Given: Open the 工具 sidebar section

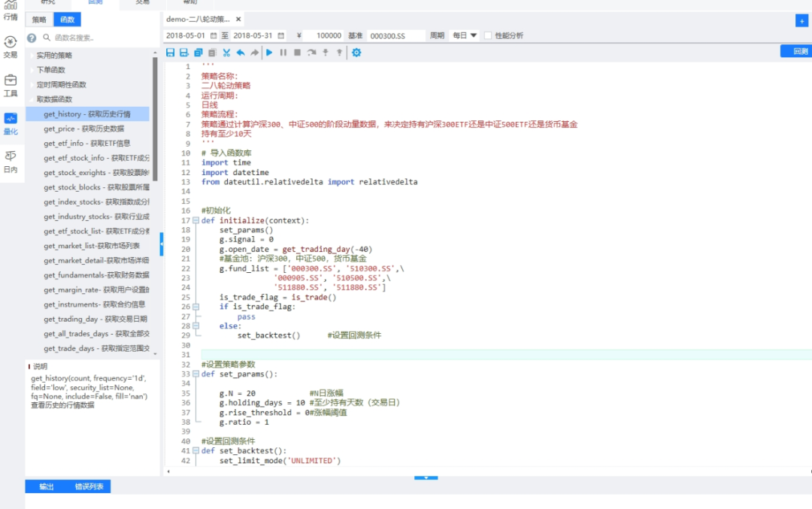Looking at the screenshot, I should pyautogui.click(x=11, y=85).
